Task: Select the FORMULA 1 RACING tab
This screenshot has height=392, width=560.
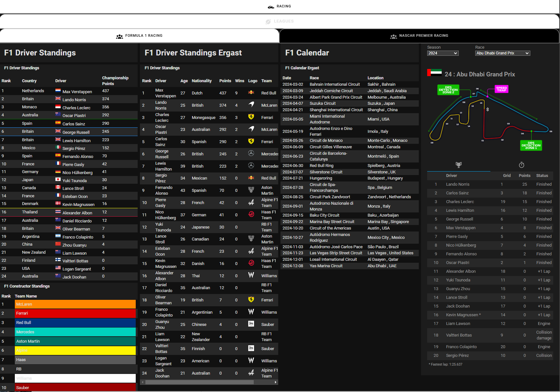Action: point(139,36)
